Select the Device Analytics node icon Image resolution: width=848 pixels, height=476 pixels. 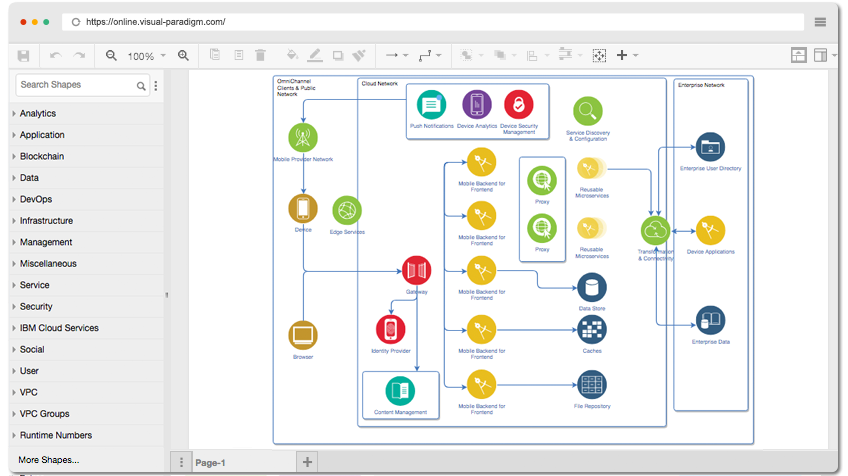(x=477, y=104)
